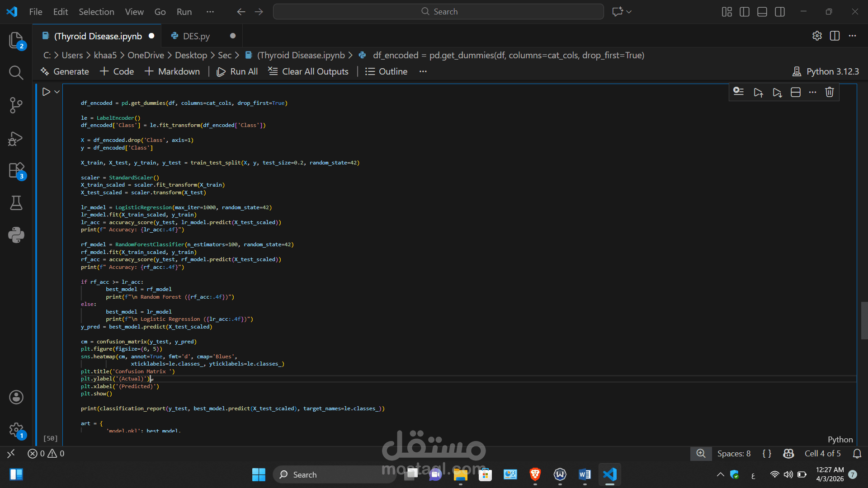Switch to the DES.py tab
Image resolution: width=868 pixels, height=488 pixels.
tap(196, 36)
